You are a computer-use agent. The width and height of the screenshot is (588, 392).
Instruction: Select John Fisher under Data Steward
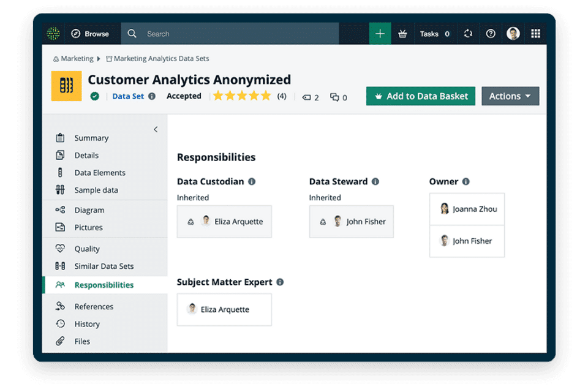[x=352, y=222]
